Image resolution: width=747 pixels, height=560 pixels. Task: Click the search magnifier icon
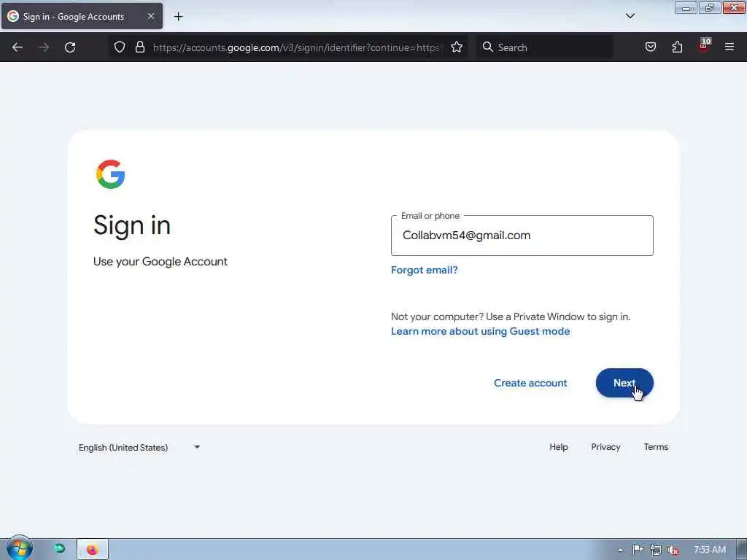(487, 47)
